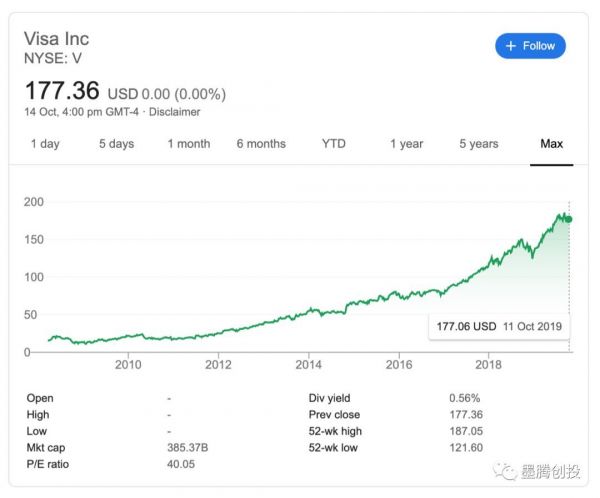Click the Visa Inc title
Viewport: 600px width, 498px height.
(56, 39)
